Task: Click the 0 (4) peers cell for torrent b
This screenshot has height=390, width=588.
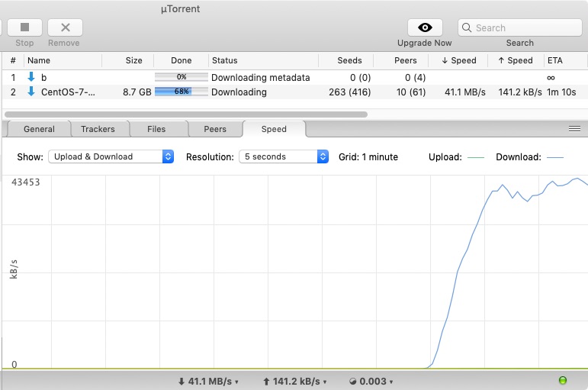Action: [415, 78]
